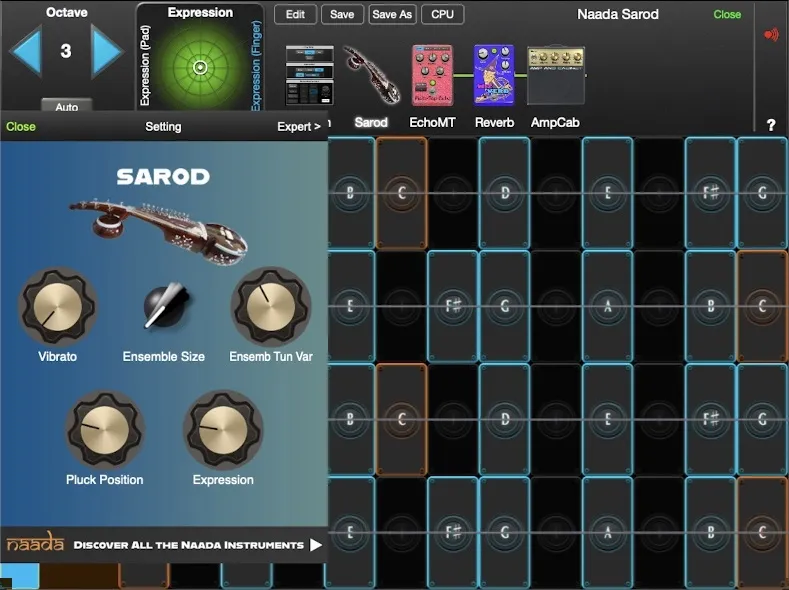Tap the D pad in the top row
The image size is (789, 590).
point(505,193)
